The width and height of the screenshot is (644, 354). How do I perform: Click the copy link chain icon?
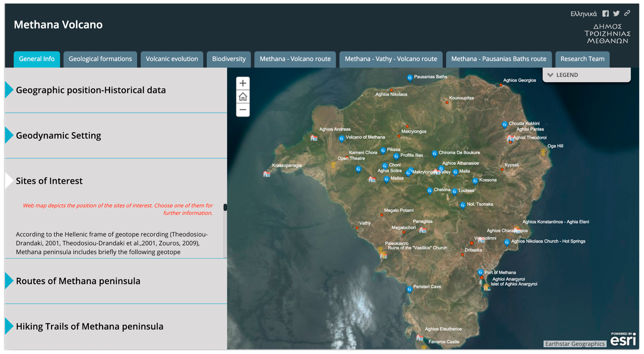tap(627, 13)
